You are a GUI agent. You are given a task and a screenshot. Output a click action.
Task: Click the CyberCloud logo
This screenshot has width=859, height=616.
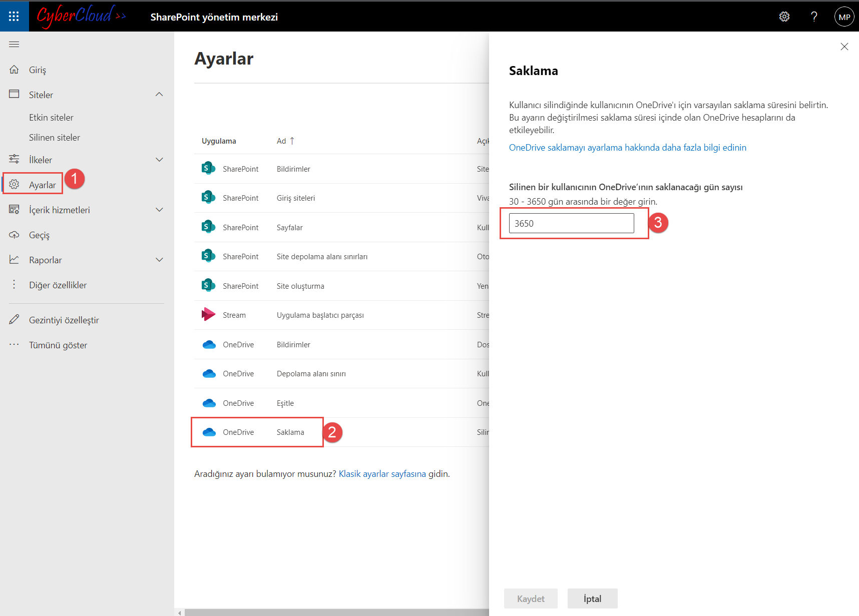[81, 17]
